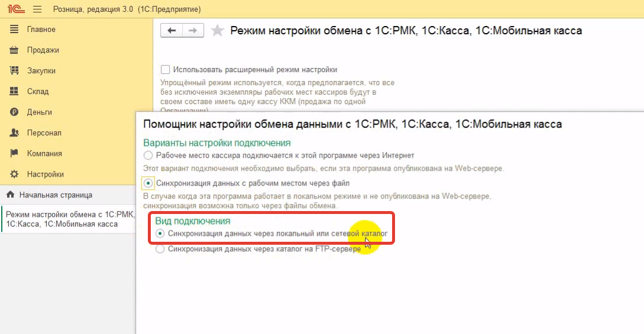Choose sync through каталог на FTP-сервере

[160, 249]
